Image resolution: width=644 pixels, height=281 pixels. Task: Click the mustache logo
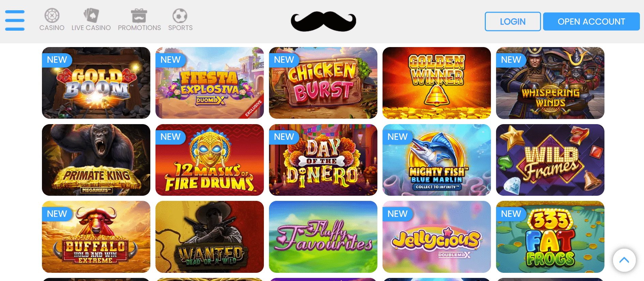click(323, 21)
